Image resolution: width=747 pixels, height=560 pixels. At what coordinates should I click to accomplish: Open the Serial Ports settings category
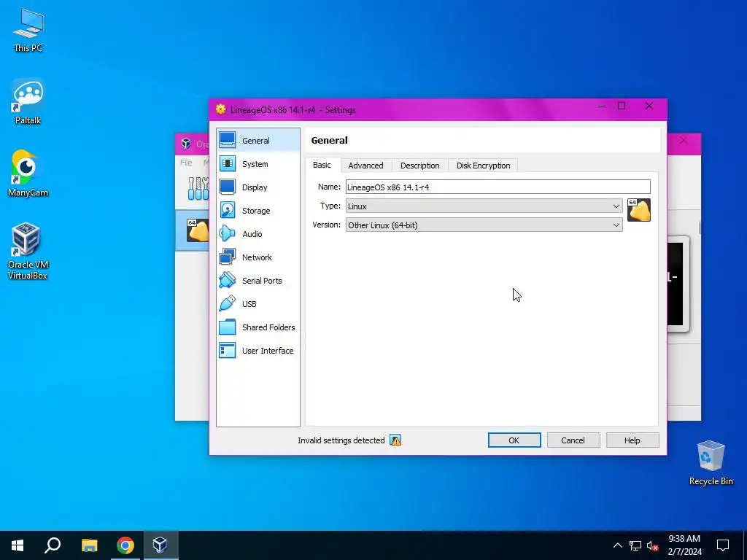[x=258, y=281]
